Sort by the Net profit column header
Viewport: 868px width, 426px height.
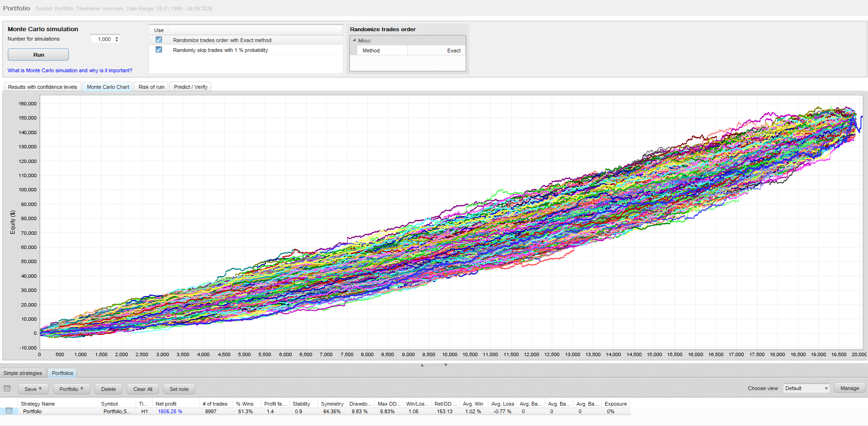pyautogui.click(x=176, y=404)
